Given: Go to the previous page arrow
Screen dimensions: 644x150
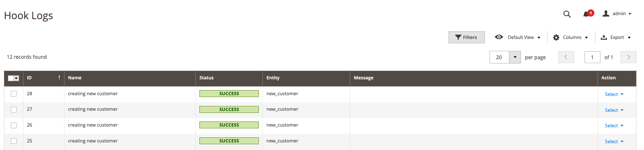Looking at the screenshot, I should click(566, 57).
